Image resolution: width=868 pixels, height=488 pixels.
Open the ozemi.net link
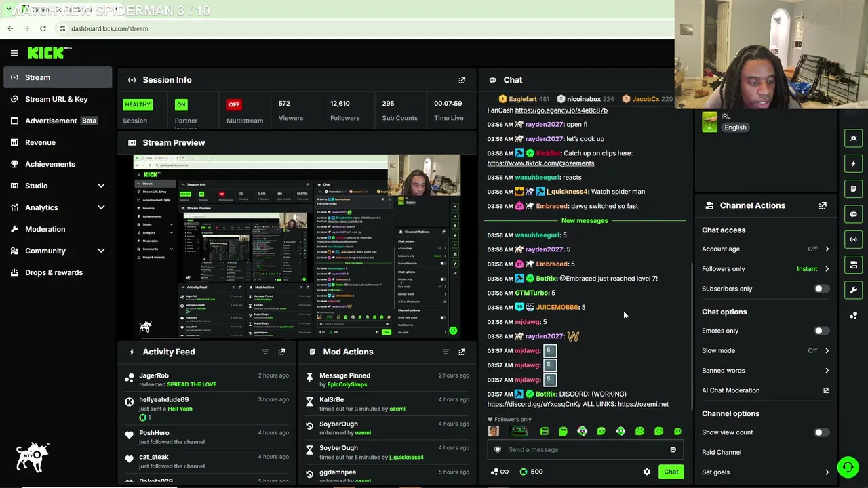point(643,404)
